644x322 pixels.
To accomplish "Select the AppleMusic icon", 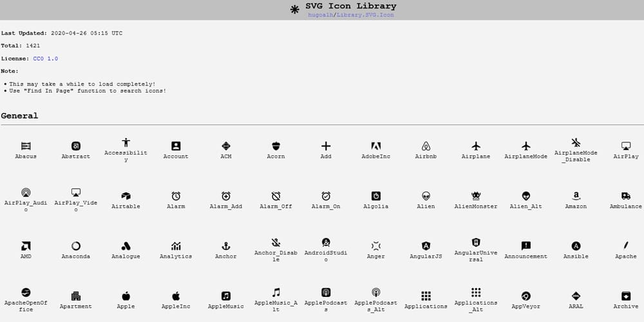I will [226, 296].
